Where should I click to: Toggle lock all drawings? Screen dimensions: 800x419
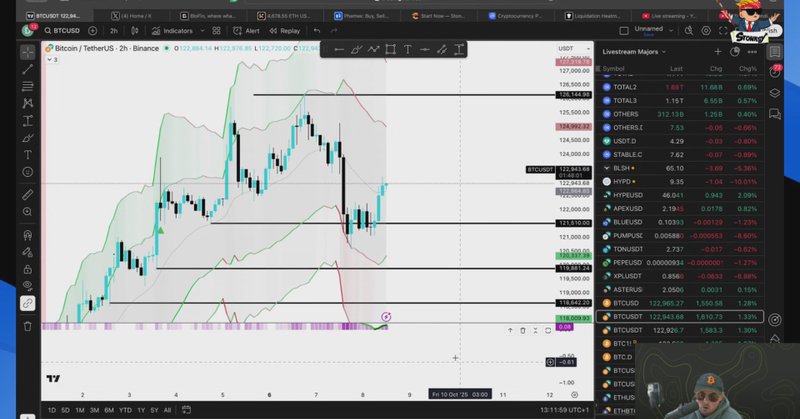click(x=28, y=269)
